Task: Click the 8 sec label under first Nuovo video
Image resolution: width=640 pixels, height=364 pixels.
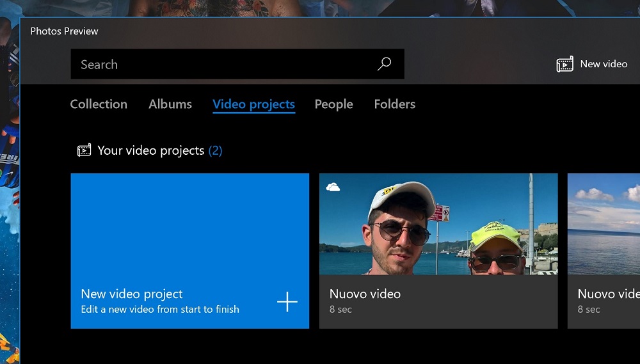Action: coord(340,310)
